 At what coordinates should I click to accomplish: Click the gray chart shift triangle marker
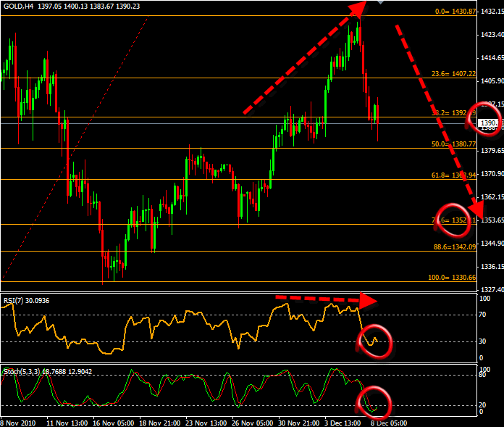pyautogui.click(x=382, y=2)
